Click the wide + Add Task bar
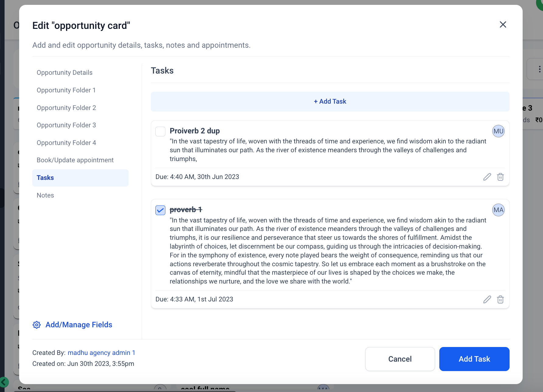 coord(330,101)
